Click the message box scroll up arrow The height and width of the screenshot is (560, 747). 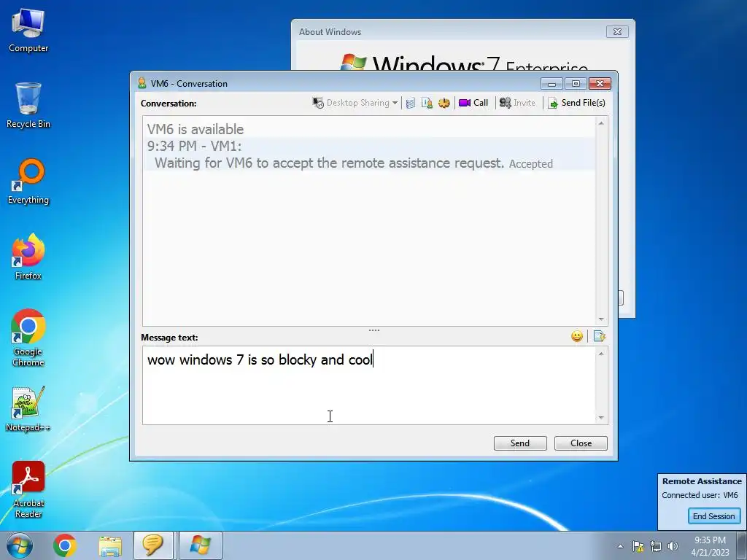click(601, 354)
